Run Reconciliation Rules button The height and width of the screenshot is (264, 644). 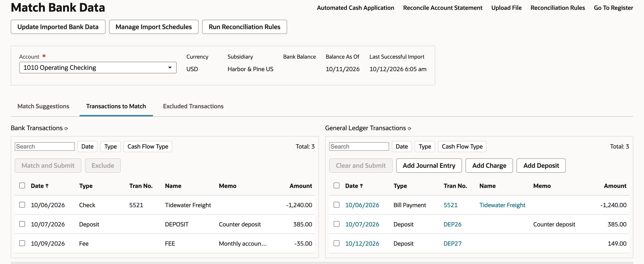(244, 27)
